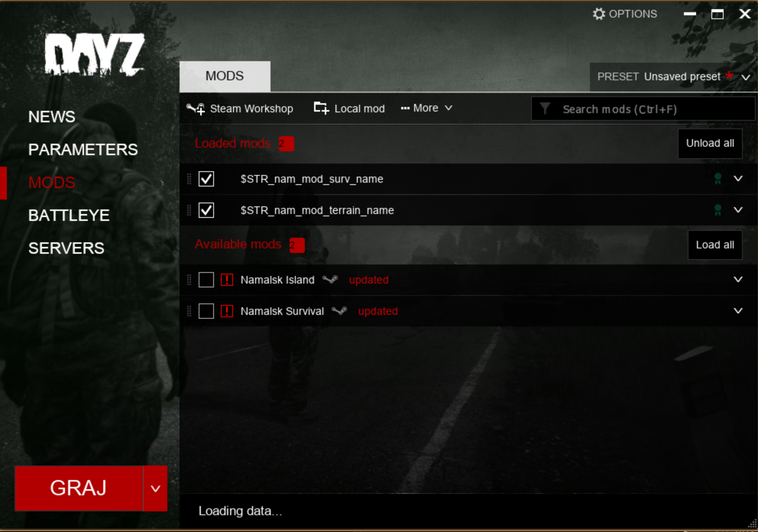Click the red warning icon beside Namalsk Survival
758x532 pixels.
pyautogui.click(x=227, y=311)
